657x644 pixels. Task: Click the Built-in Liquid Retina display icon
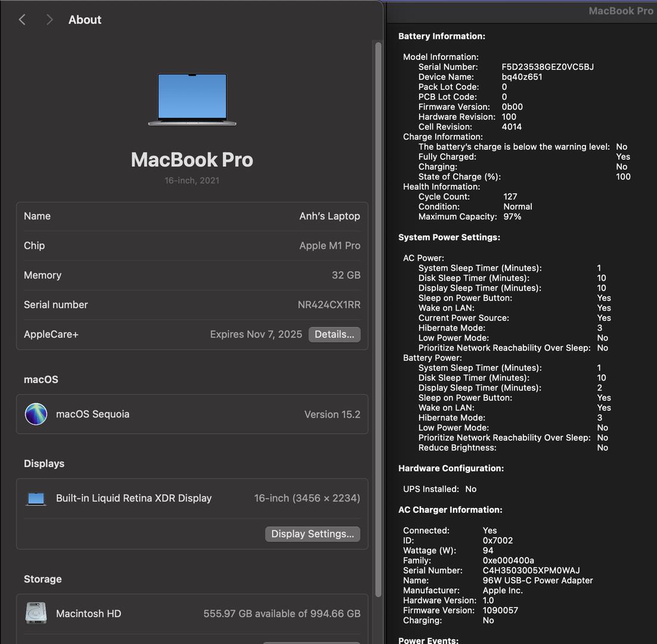pyautogui.click(x=36, y=499)
